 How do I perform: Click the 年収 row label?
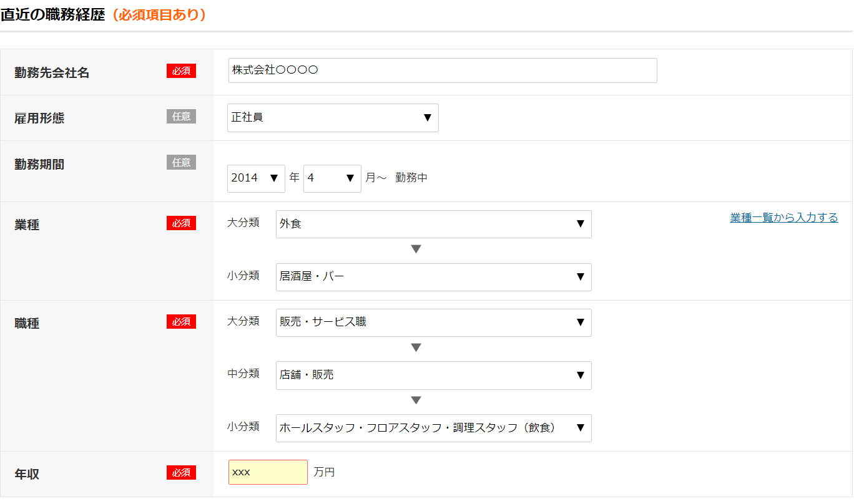[x=27, y=474]
